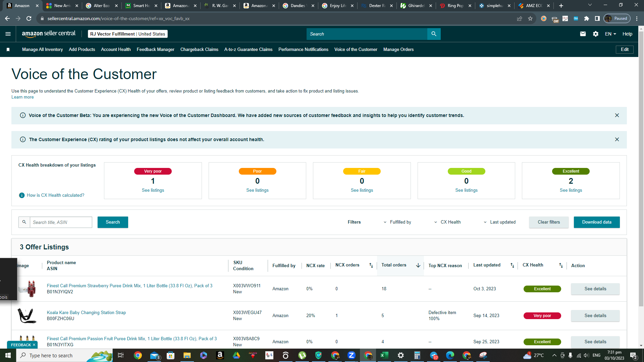Click Download data
Image resolution: width=644 pixels, height=362 pixels.
click(597, 222)
